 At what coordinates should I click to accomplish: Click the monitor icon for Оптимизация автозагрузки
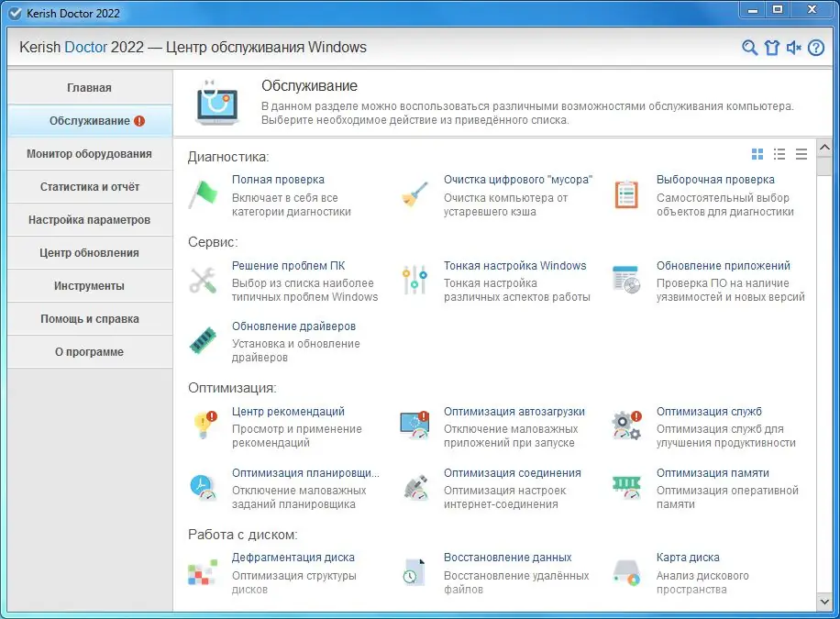click(x=414, y=426)
